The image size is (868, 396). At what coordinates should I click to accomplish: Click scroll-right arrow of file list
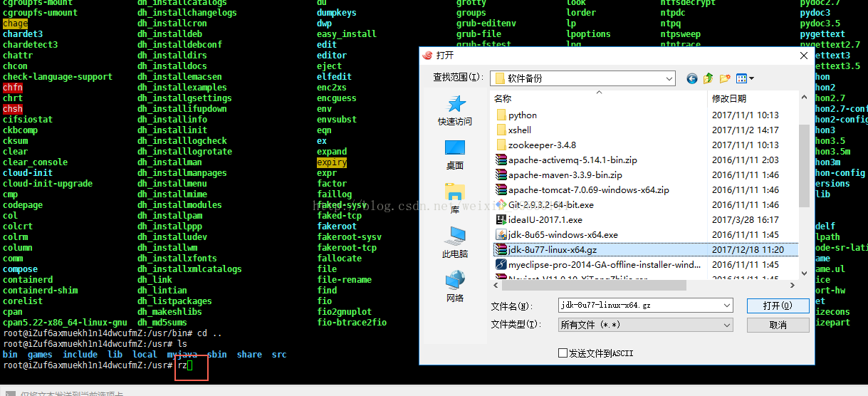coord(792,286)
